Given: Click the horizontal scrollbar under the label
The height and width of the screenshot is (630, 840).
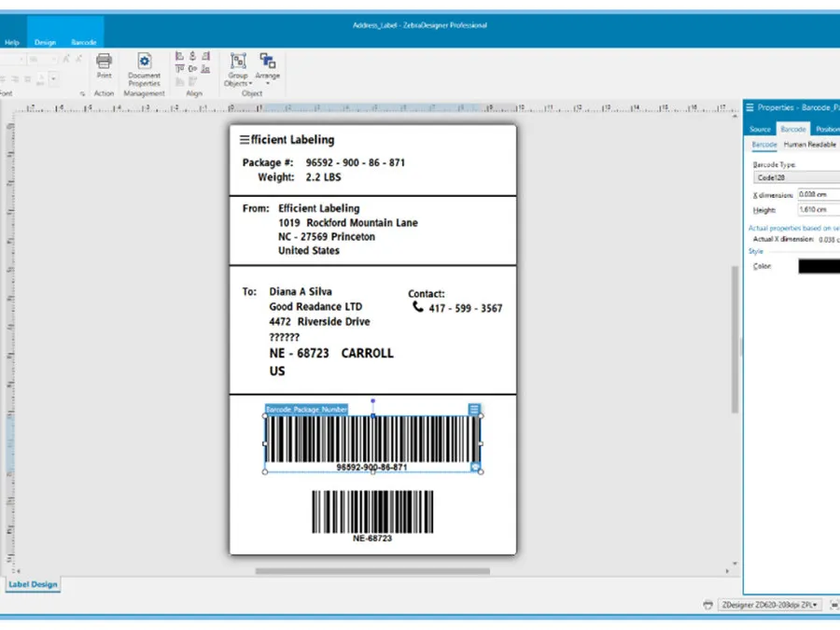Looking at the screenshot, I should 372,571.
